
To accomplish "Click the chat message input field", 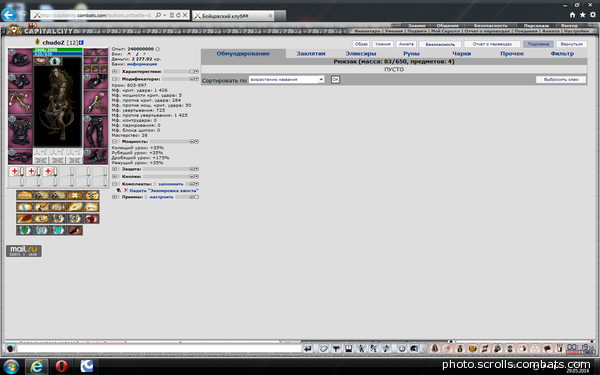I will pyautogui.click(x=159, y=349).
